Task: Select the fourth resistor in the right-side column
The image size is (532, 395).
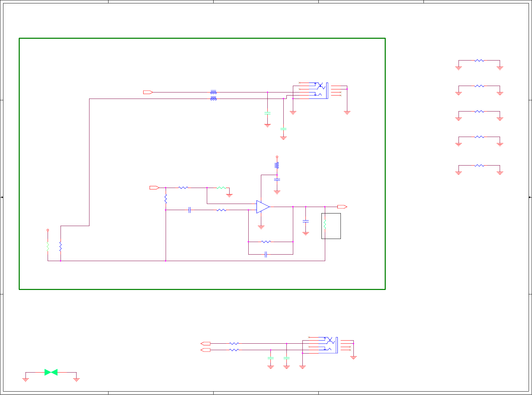Action: (x=479, y=137)
